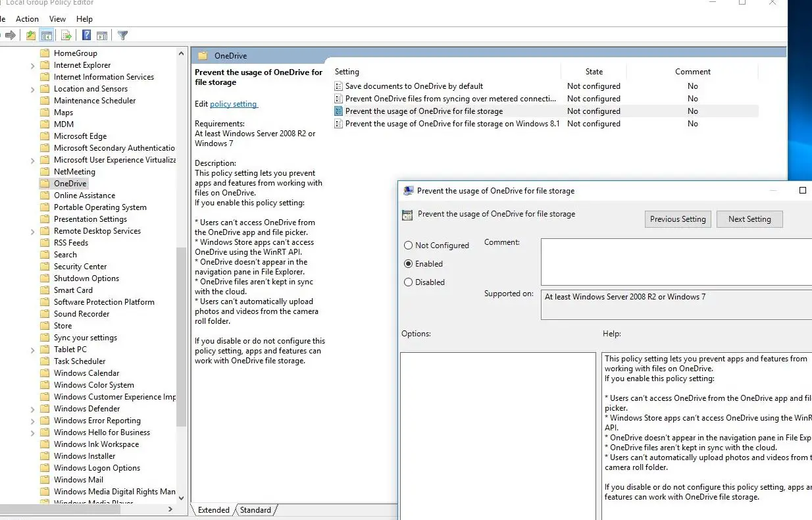812x520 pixels.
Task: Click the folder icon beside Store
Action: point(45,326)
